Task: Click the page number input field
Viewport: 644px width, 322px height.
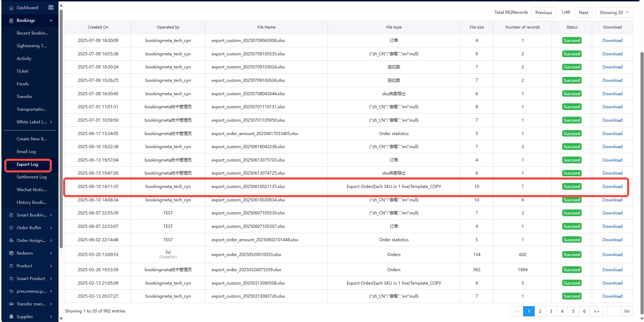Action: [614, 311]
